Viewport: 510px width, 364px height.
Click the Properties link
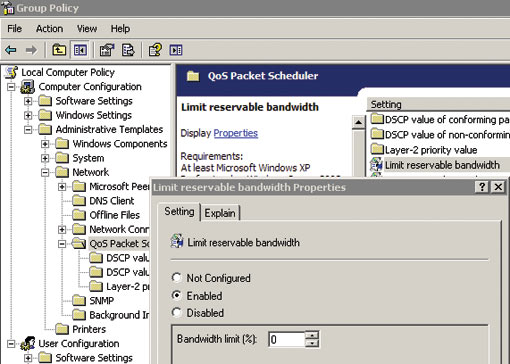pos(235,133)
